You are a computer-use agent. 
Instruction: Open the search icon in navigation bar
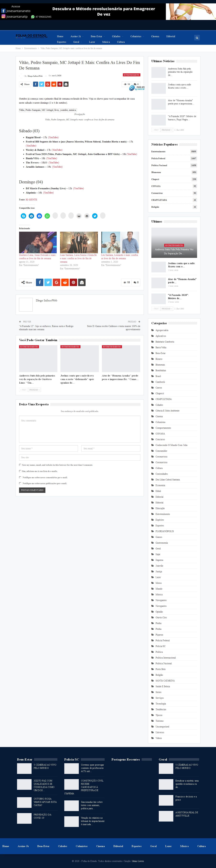[197, 38]
